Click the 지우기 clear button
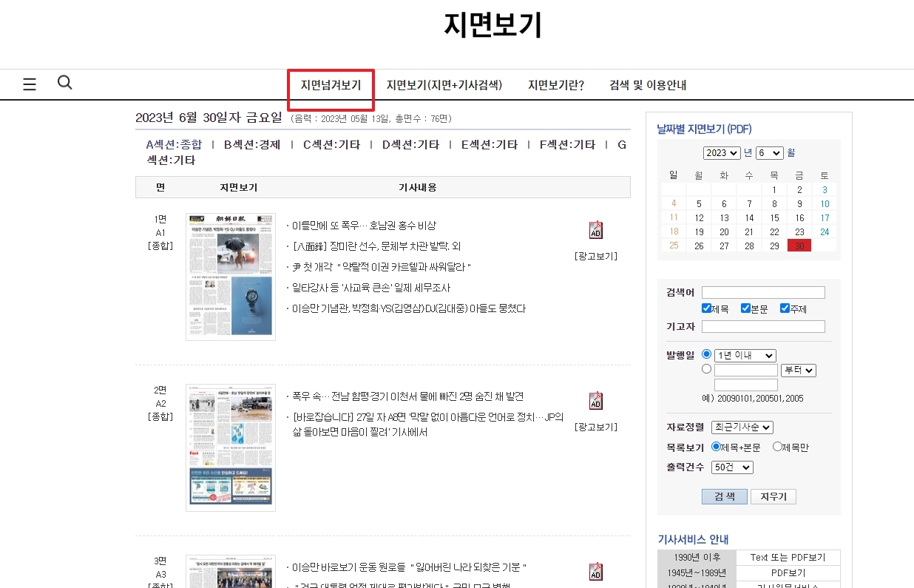This screenshot has height=588, width=914. [773, 496]
